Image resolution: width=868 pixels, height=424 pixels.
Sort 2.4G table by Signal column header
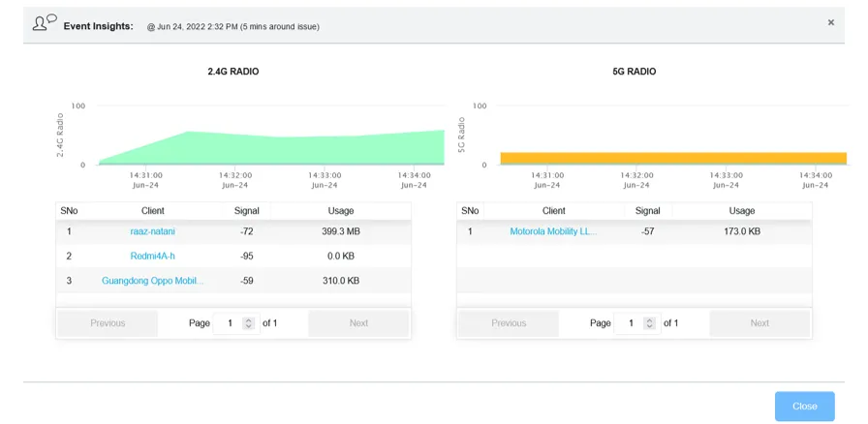(x=246, y=211)
